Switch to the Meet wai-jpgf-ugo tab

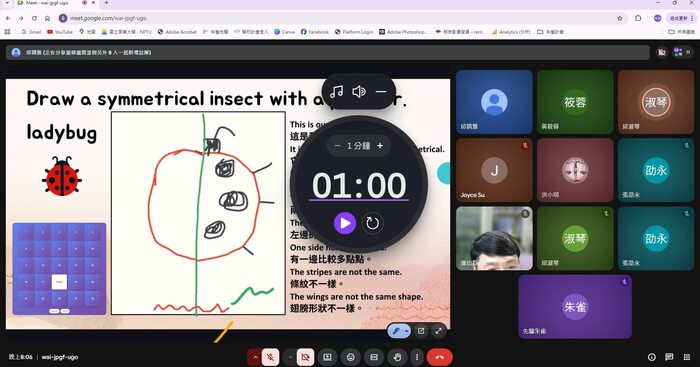click(x=46, y=3)
